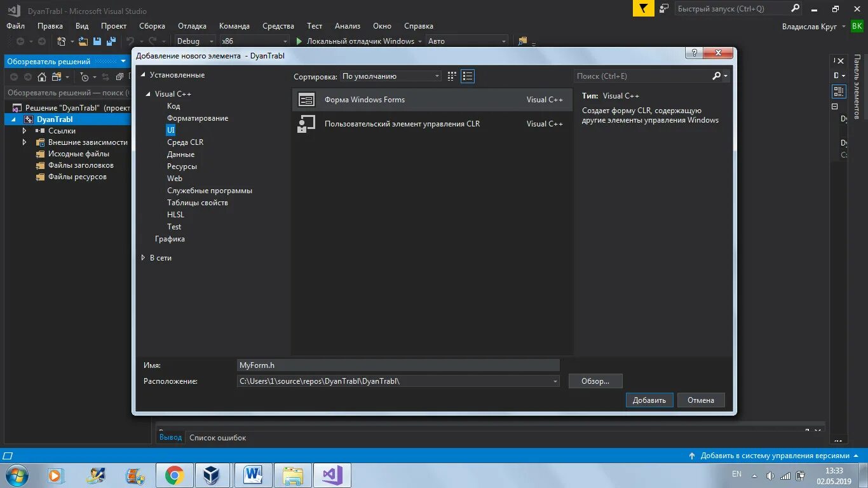Click the Solution Explorer Home icon
868x488 pixels.
point(42,77)
